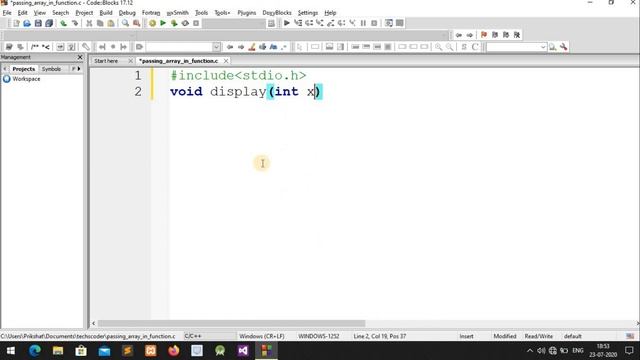Image resolution: width=640 pixels, height=360 pixels.
Task: Click the Break debugger pause icon
Action: (363, 23)
